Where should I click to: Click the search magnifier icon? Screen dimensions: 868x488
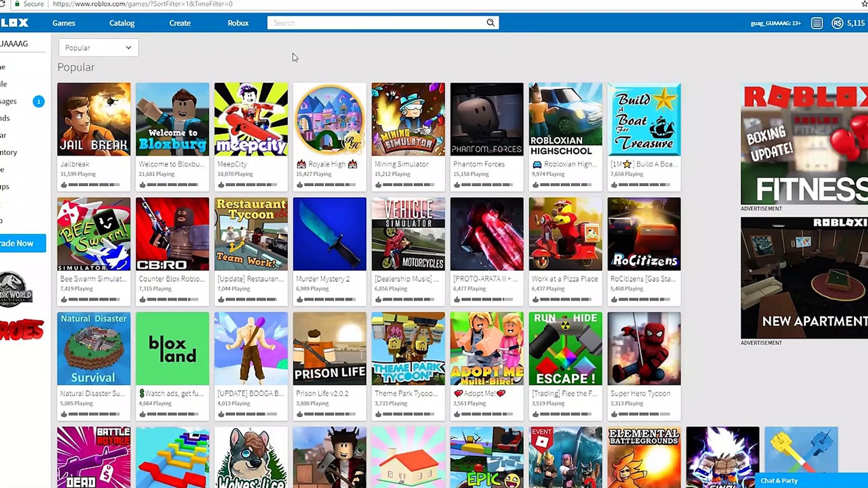pyautogui.click(x=490, y=23)
